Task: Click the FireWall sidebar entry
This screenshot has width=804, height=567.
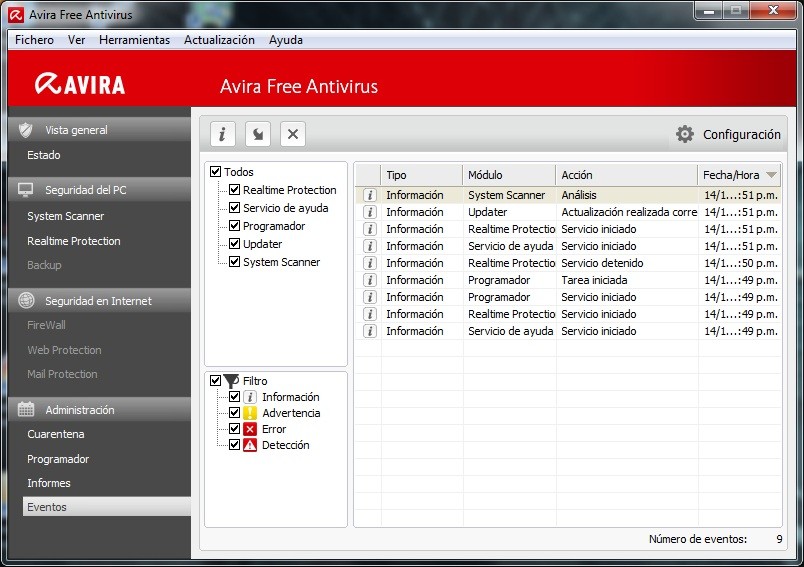Action: [46, 325]
